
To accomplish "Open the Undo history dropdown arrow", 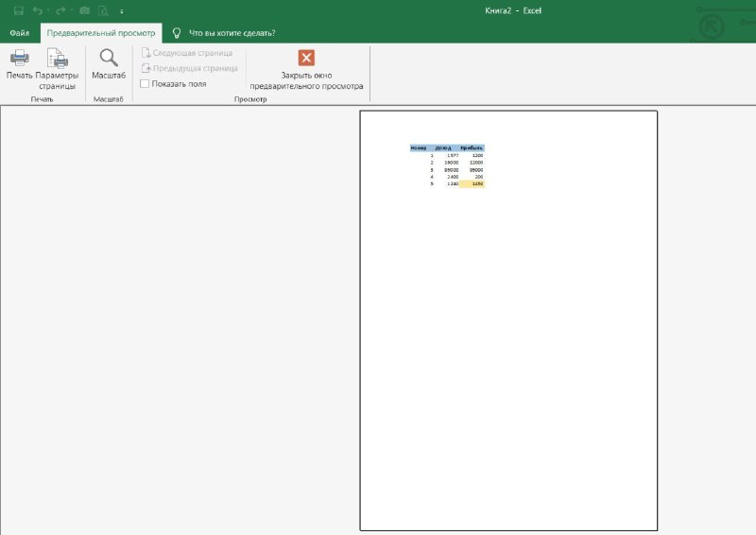I will point(49,10).
